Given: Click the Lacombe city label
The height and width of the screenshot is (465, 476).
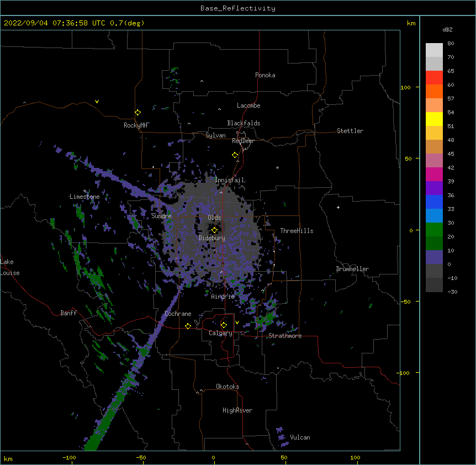Looking at the screenshot, I should pos(248,105).
